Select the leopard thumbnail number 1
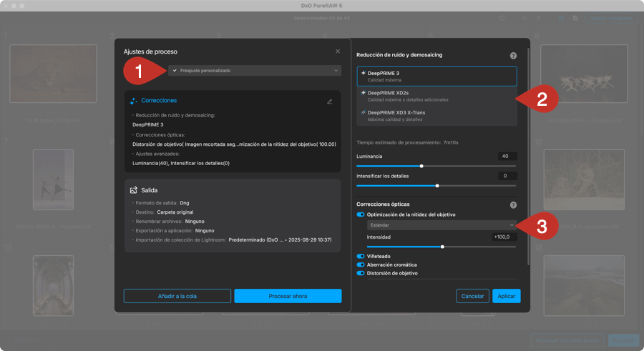 tap(54, 74)
